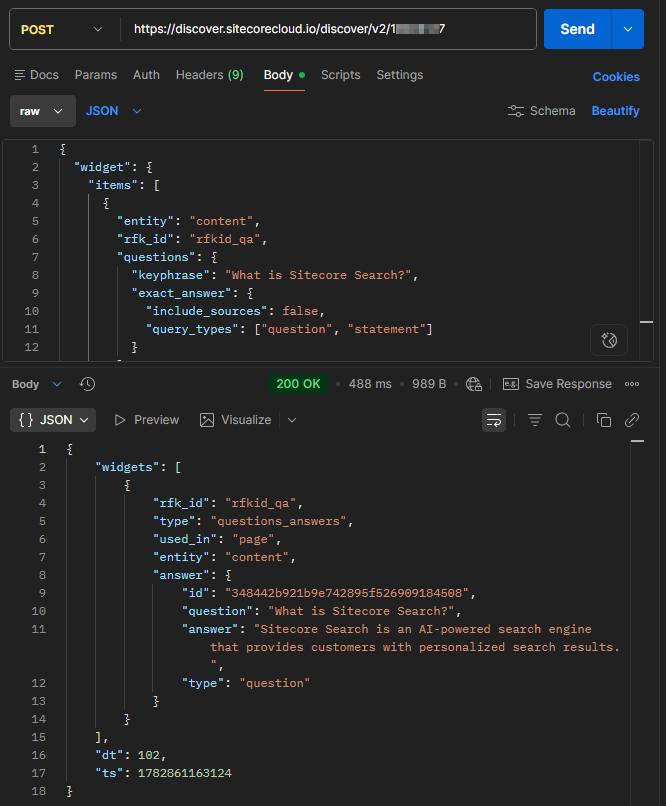Open the Send button options arrow

coord(627,29)
